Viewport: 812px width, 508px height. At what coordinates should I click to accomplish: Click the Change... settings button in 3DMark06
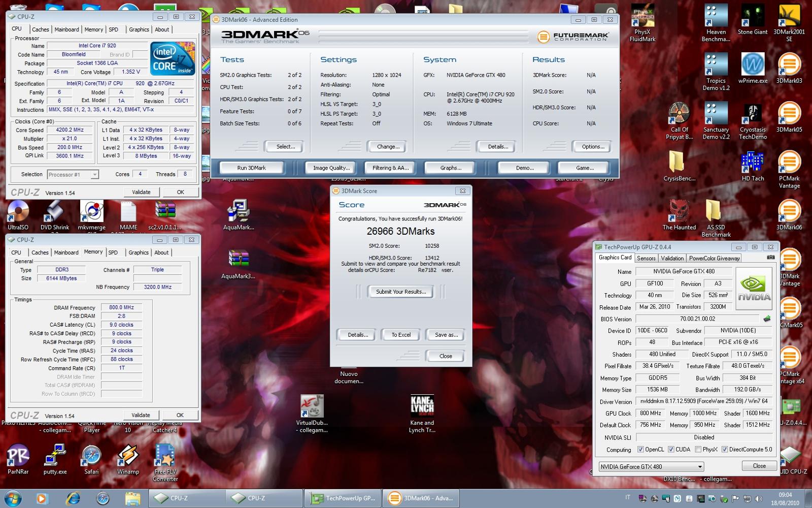pyautogui.click(x=388, y=146)
